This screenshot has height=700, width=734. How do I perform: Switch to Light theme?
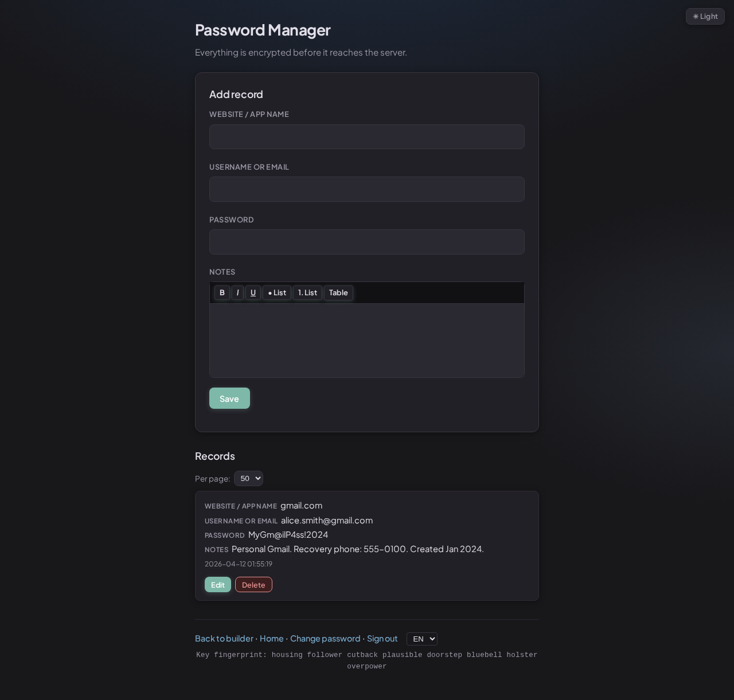pos(705,17)
